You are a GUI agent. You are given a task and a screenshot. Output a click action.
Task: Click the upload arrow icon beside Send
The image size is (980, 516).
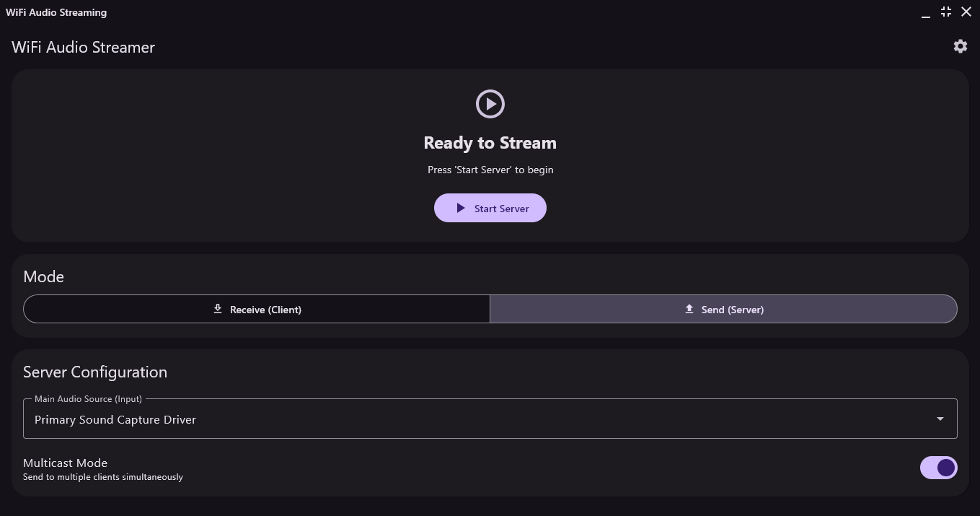(689, 309)
